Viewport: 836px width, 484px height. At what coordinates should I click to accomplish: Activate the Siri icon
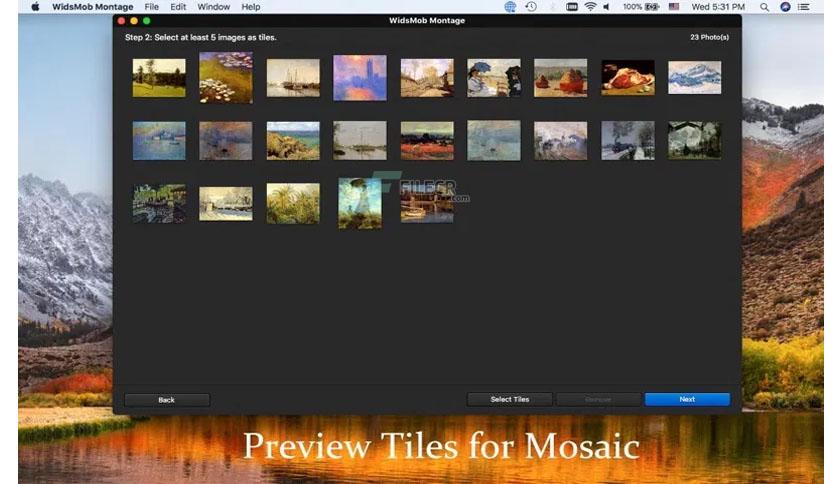tap(785, 7)
